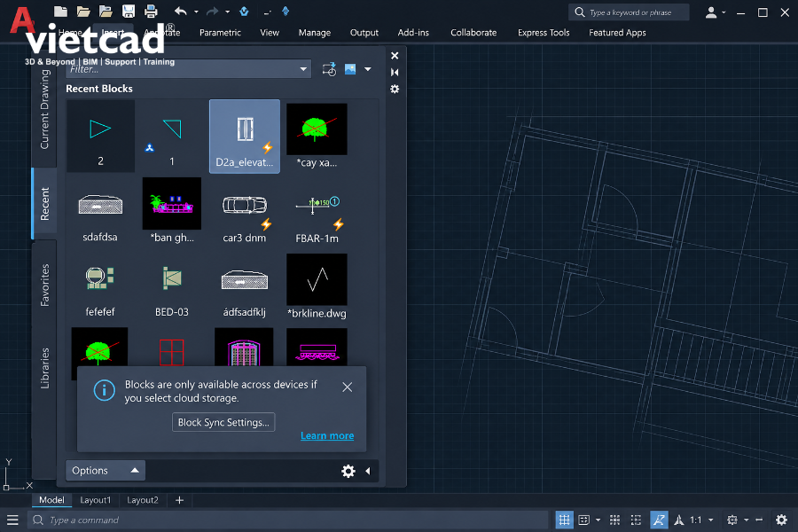
Task: Select the red window grid block thumbnail
Action: coord(171,351)
